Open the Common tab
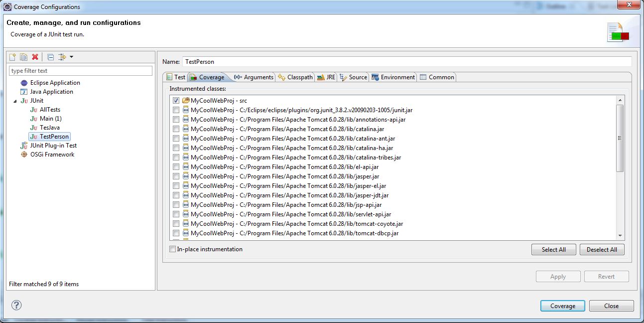Screen dimensions: 644x323 (x=437, y=77)
